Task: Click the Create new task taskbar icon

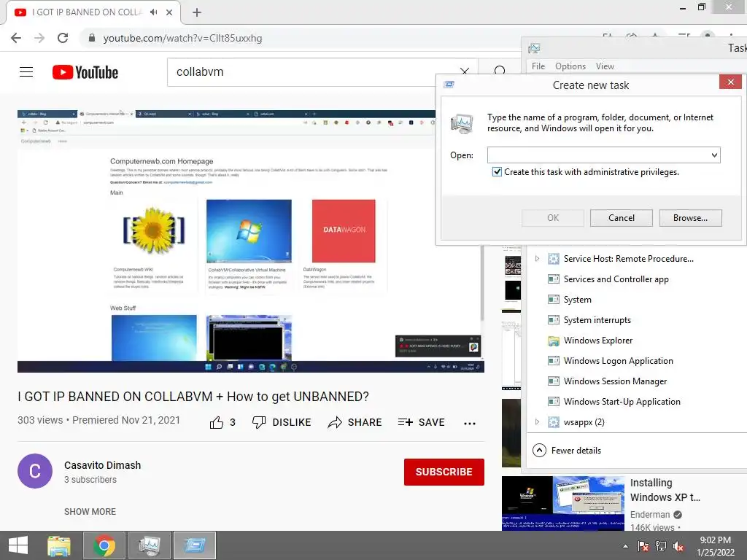Action: (x=195, y=545)
